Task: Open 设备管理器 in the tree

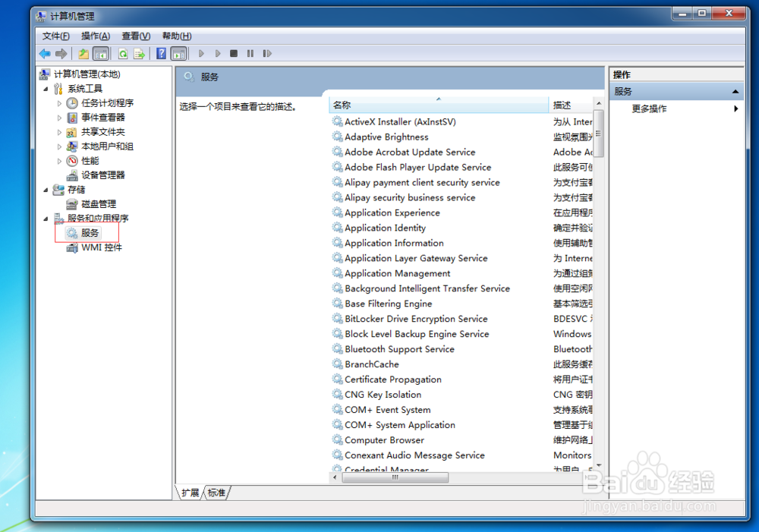Action: coord(103,175)
